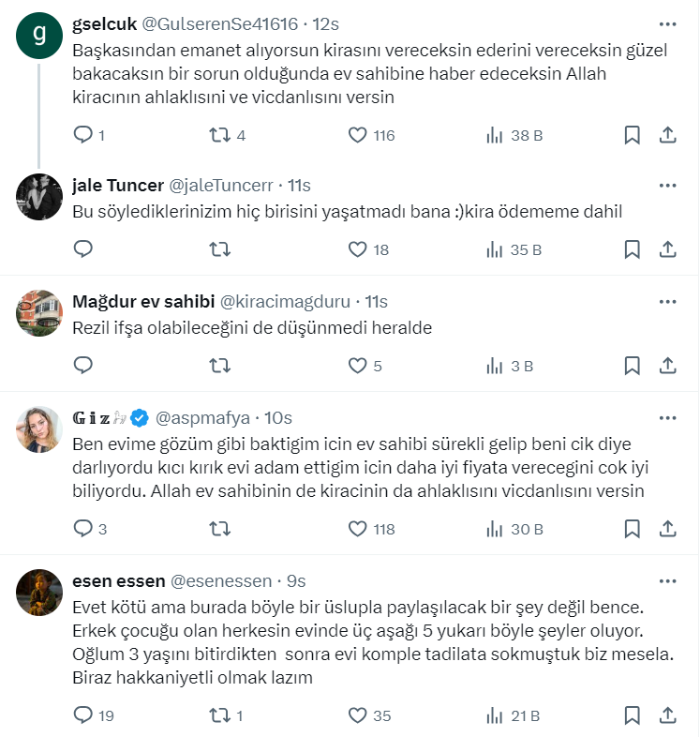The image size is (700, 737).
Task: Retweet gselcuk's post with 4 retweets
Action: pyautogui.click(x=219, y=135)
